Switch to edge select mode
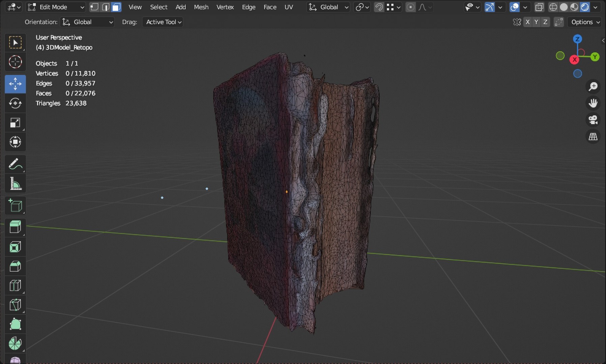The width and height of the screenshot is (606, 364). [105, 7]
